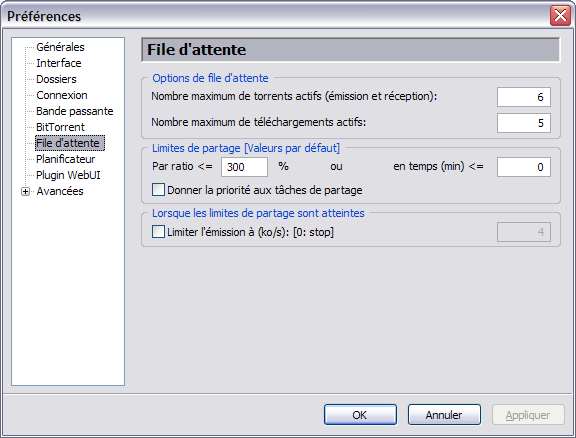Select Interface in the preferences tree

tap(59, 63)
